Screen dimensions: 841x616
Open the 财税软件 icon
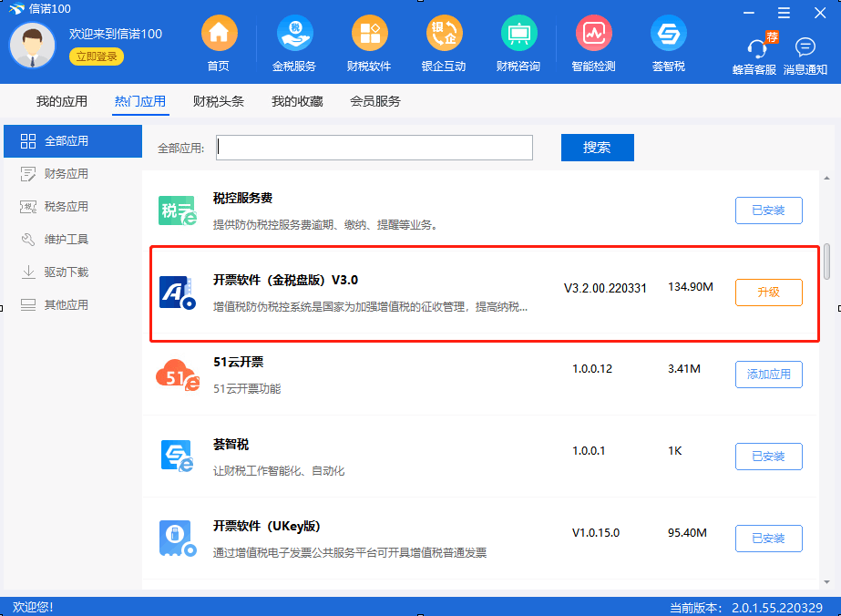[x=369, y=34]
